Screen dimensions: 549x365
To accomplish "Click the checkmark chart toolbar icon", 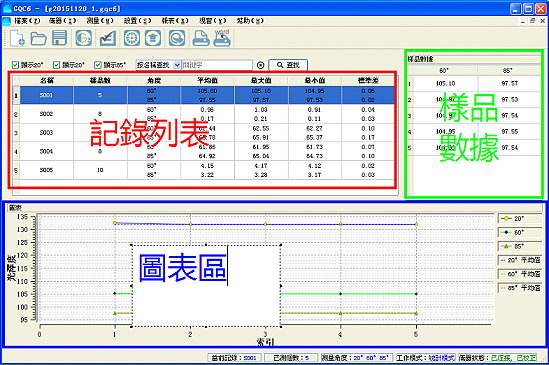I will [107, 38].
